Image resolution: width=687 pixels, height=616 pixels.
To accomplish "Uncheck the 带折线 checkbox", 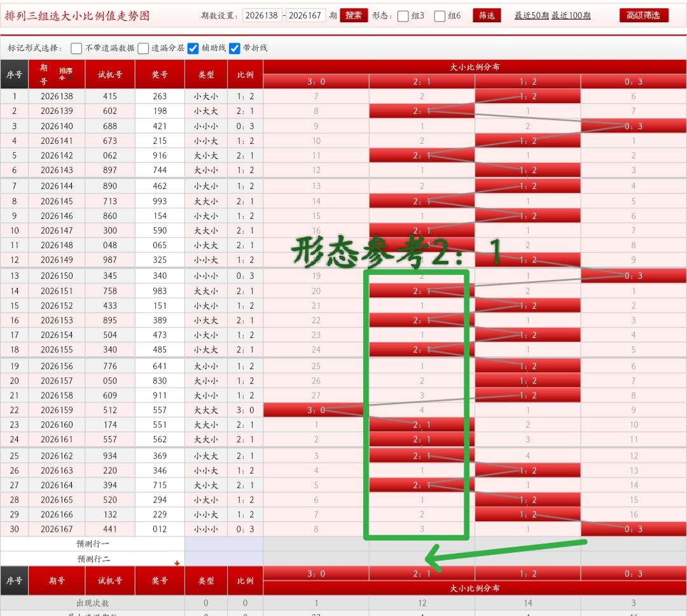I will coord(234,48).
